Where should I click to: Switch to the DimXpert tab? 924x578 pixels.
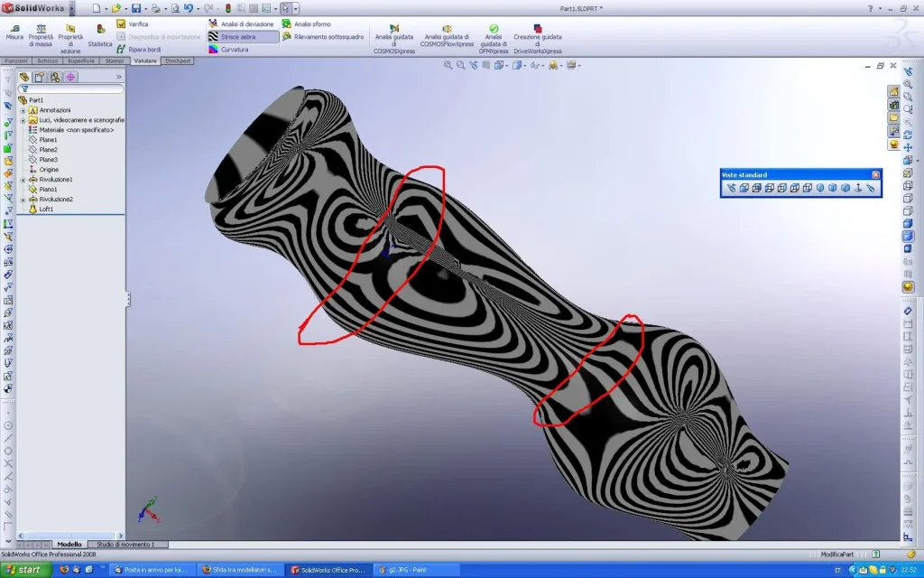point(178,61)
